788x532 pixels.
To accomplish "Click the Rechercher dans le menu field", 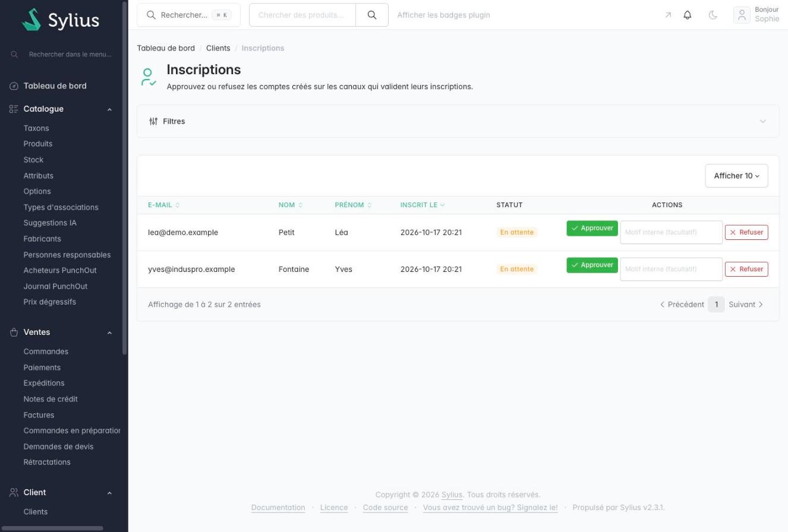I will point(70,54).
